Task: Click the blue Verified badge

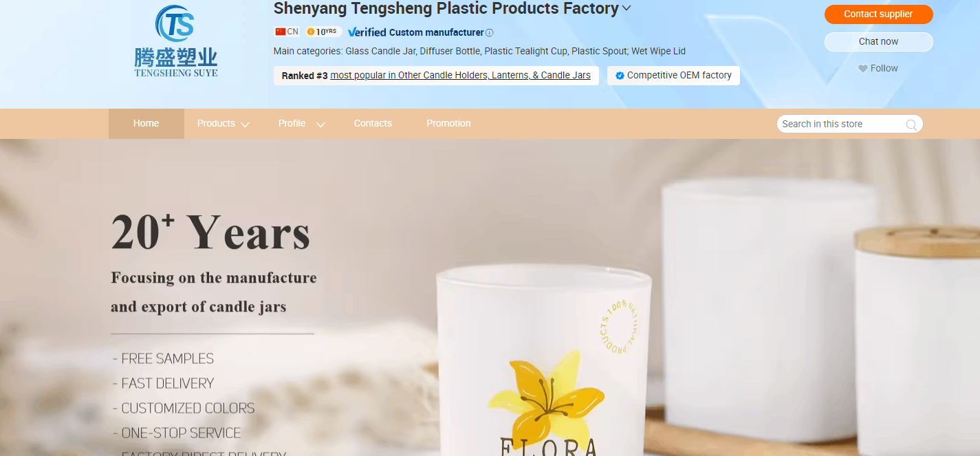Action: point(367,32)
